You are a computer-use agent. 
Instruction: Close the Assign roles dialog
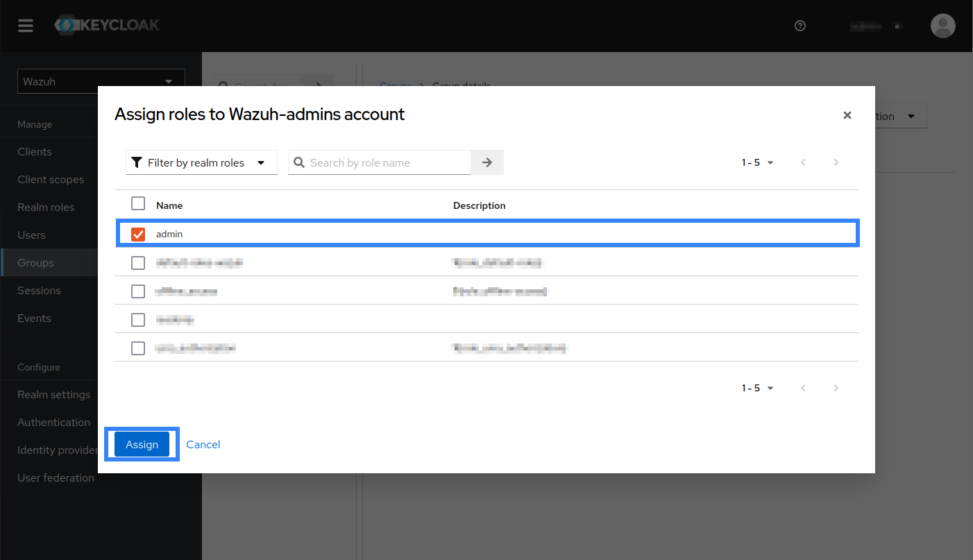(847, 115)
